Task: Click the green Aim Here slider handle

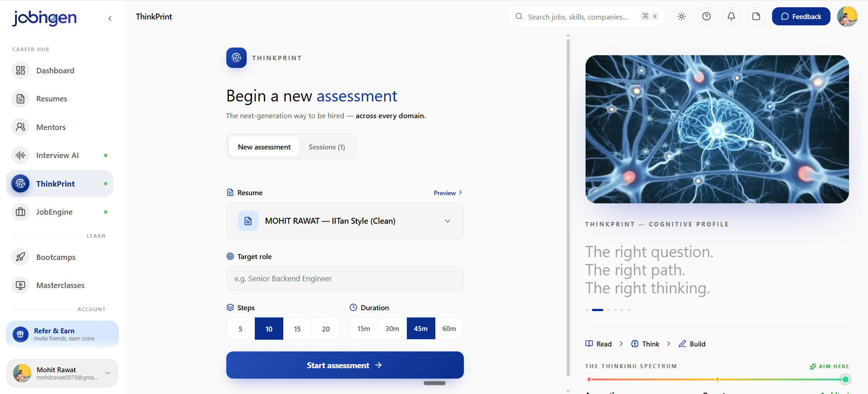Action: [x=845, y=380]
